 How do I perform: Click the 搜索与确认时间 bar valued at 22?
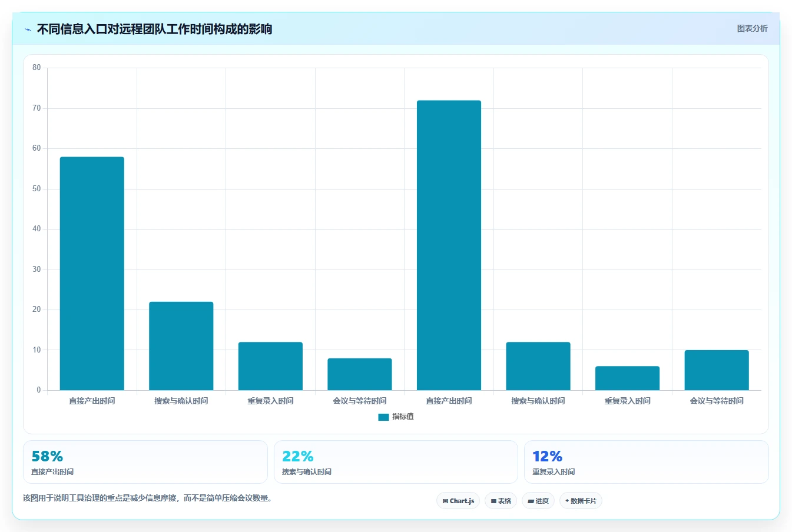click(181, 346)
